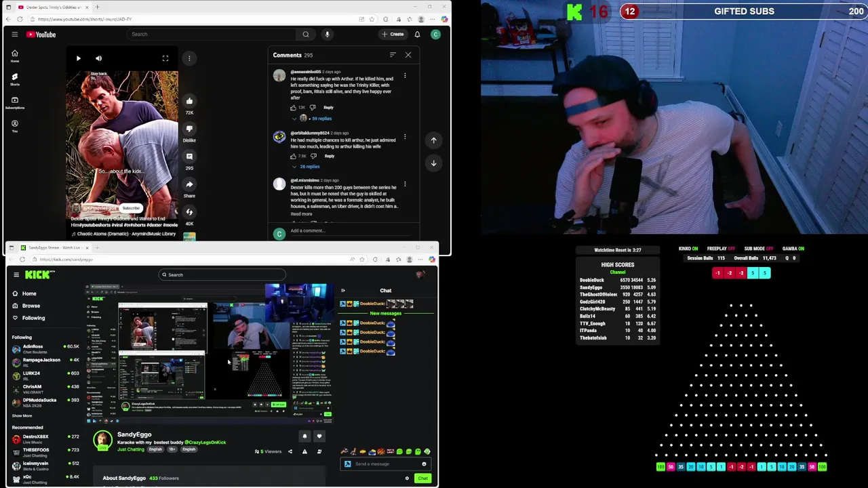Open a new tab in the YouTube browser window
Image resolution: width=868 pixels, height=488 pixels.
pos(97,7)
